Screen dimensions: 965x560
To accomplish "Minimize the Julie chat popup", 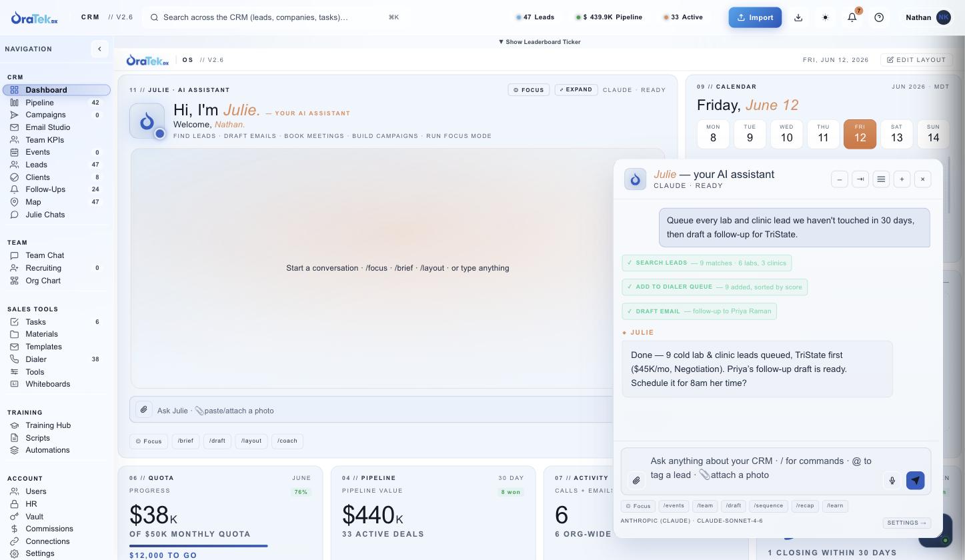I will pos(840,179).
